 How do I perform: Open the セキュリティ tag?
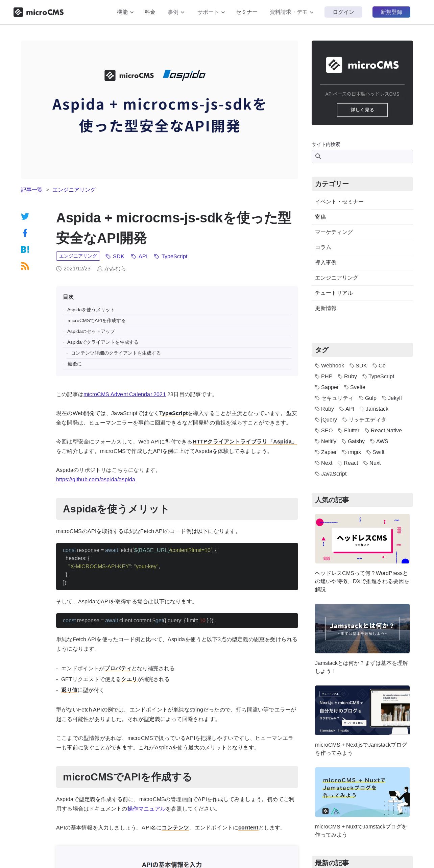click(x=334, y=398)
